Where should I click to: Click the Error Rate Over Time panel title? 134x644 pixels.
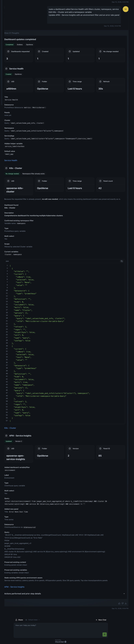click(x=19, y=512)
